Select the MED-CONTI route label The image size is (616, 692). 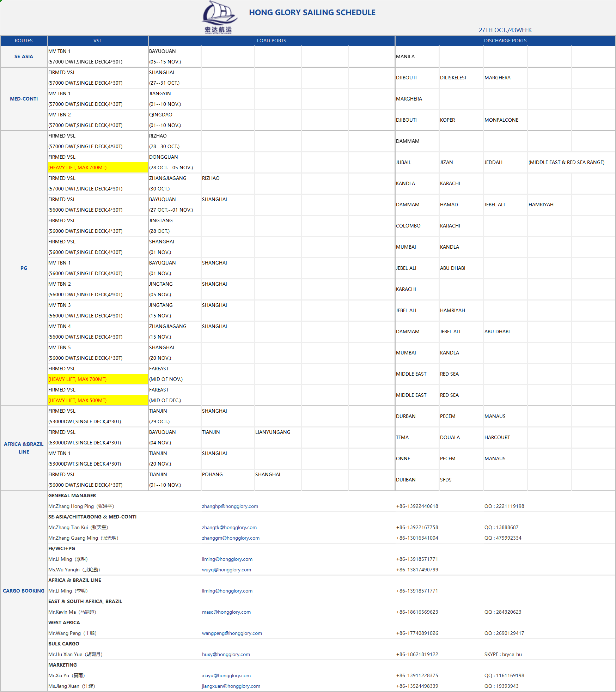pos(24,99)
